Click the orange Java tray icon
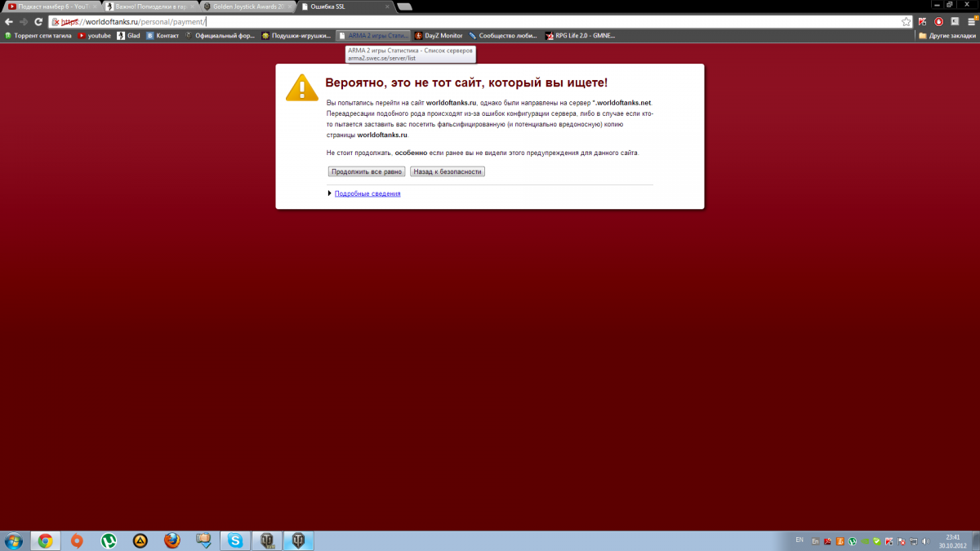This screenshot has height=551, width=980. (x=840, y=541)
